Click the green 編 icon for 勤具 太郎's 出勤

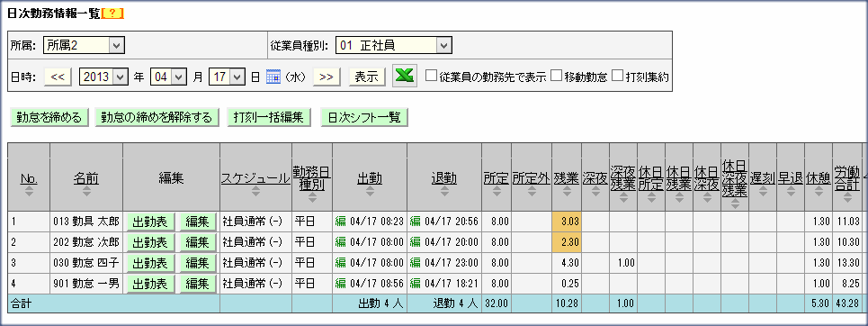340,222
